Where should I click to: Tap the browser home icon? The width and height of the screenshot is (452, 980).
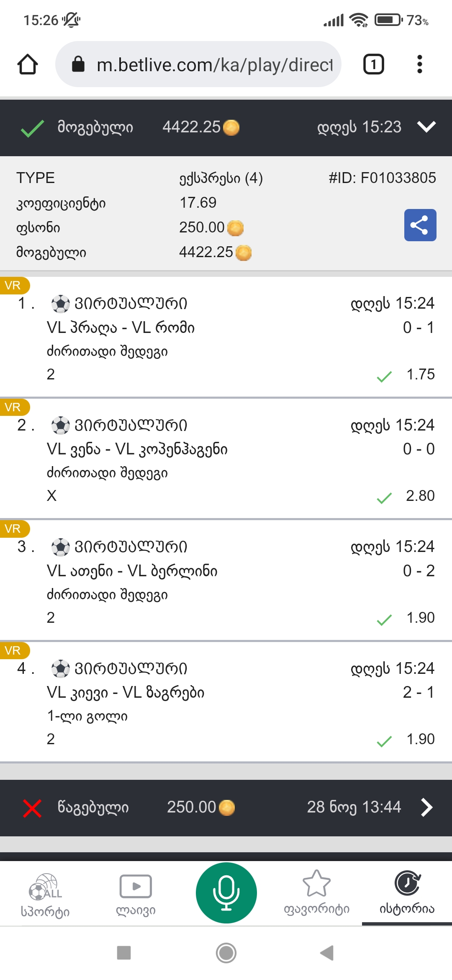pos(28,64)
